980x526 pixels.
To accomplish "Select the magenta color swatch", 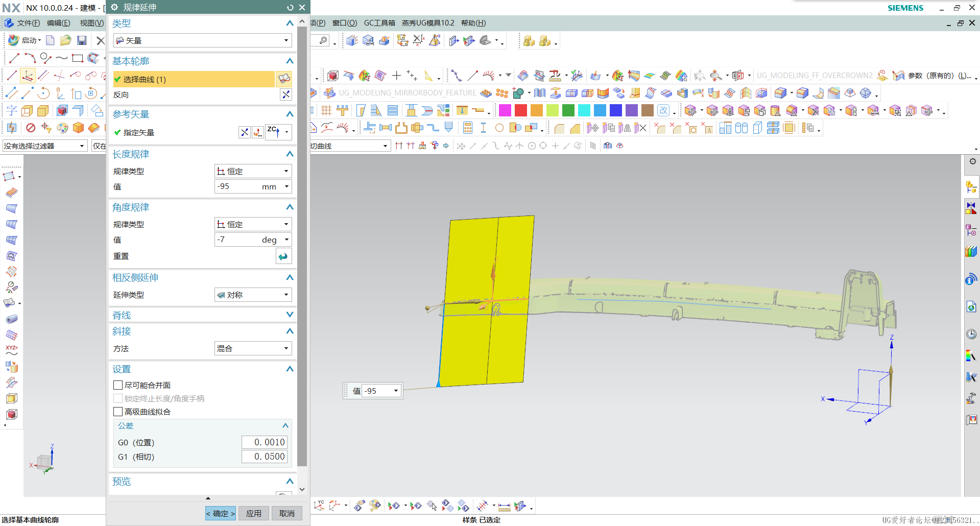I will click(x=505, y=110).
